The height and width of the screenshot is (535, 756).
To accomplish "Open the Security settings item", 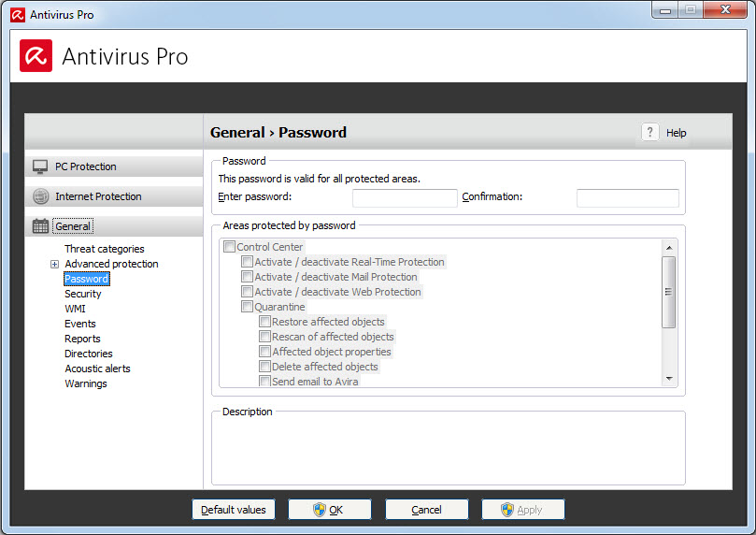I will [x=83, y=294].
